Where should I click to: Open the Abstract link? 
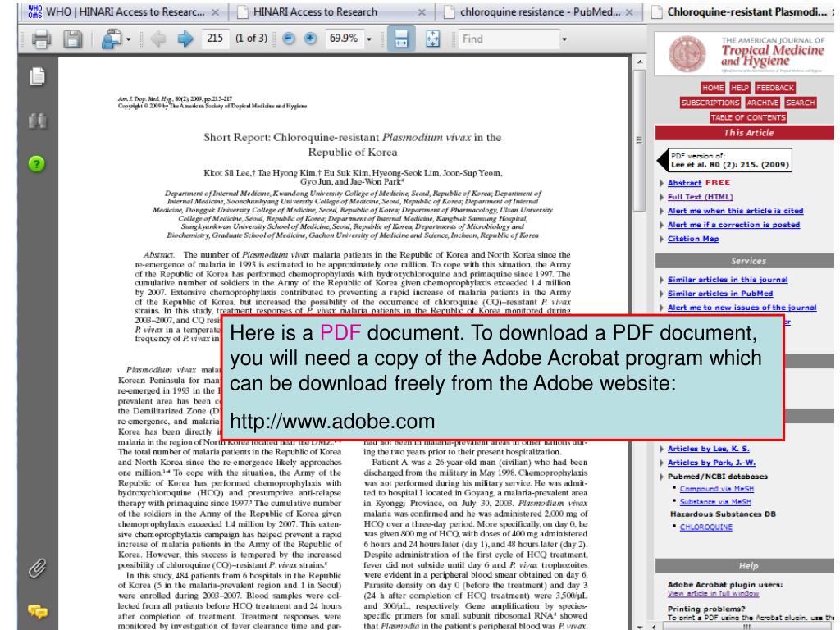(684, 183)
